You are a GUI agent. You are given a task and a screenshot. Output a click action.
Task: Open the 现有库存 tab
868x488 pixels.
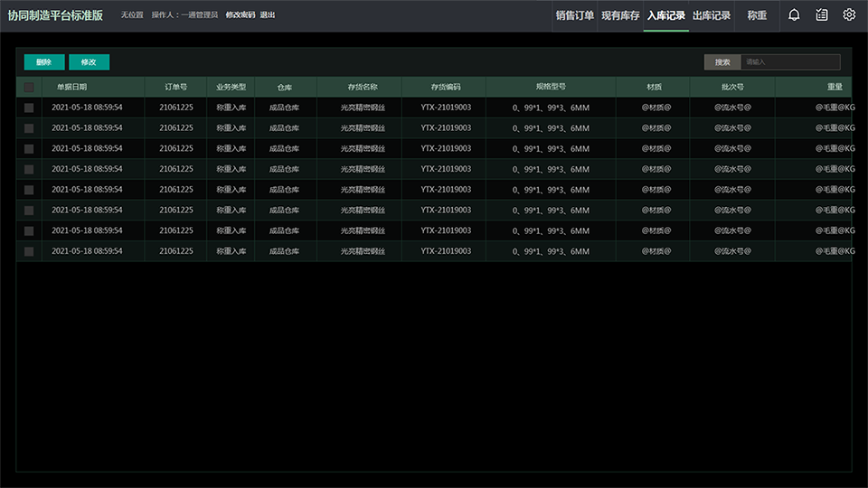620,15
